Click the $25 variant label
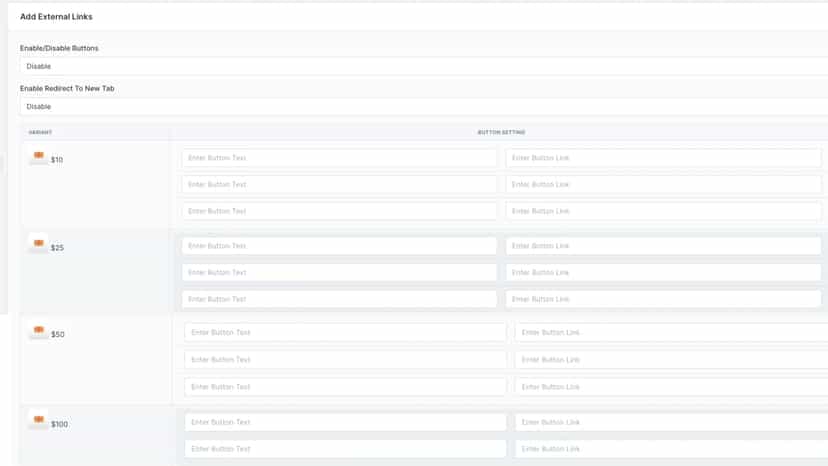 coord(57,247)
